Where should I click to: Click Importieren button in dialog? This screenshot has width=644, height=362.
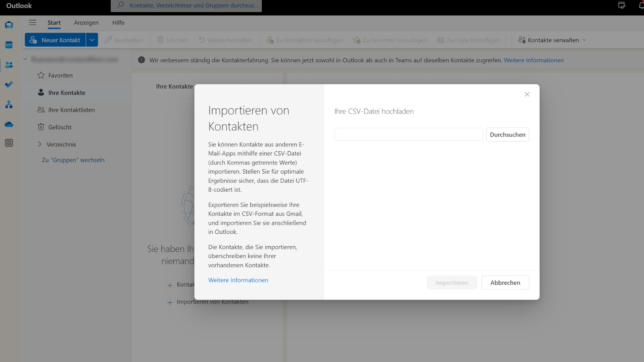(451, 283)
